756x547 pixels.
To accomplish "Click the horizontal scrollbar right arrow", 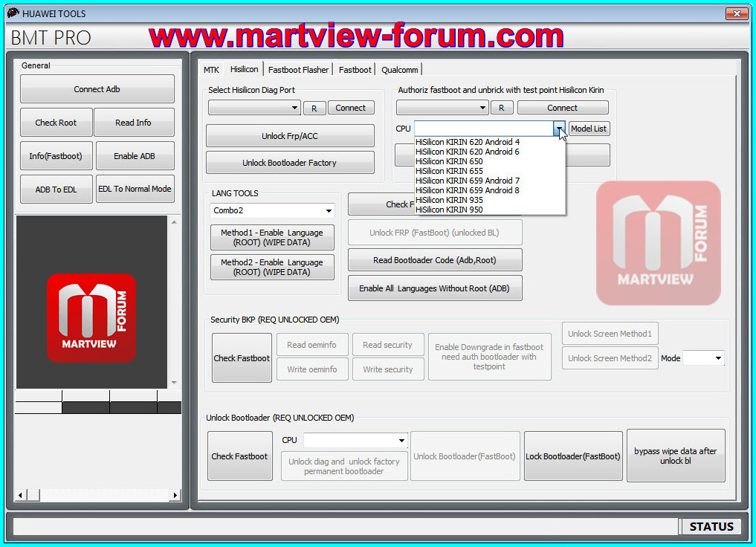I will [x=175, y=495].
